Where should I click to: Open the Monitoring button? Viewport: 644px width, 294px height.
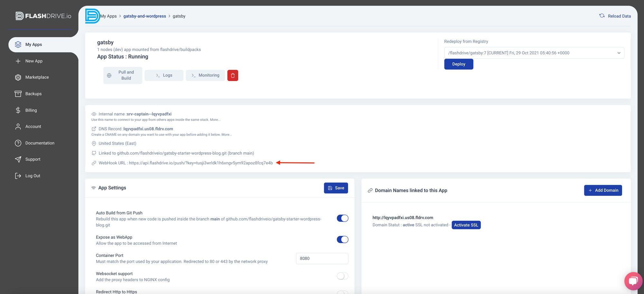click(205, 76)
